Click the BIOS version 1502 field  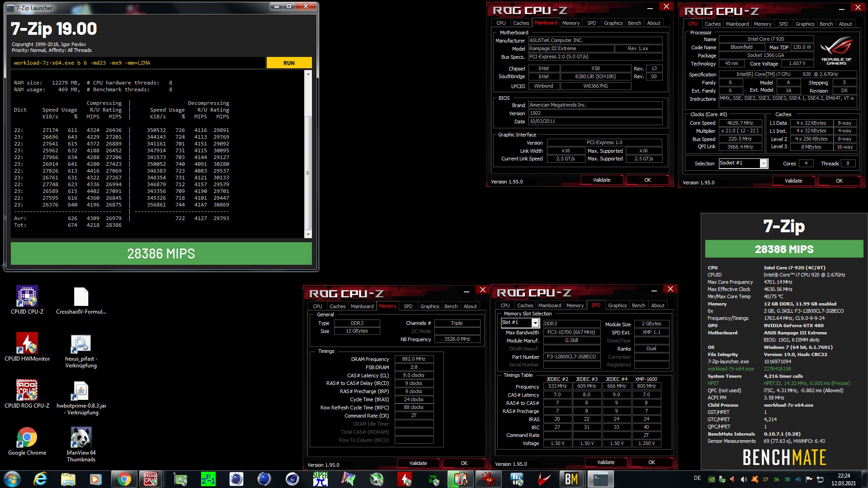click(x=595, y=113)
